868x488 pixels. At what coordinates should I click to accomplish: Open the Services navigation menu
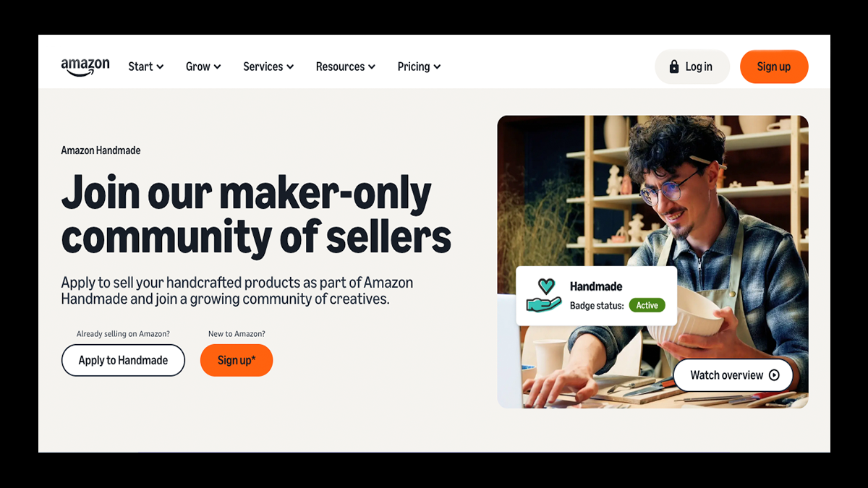pos(268,67)
